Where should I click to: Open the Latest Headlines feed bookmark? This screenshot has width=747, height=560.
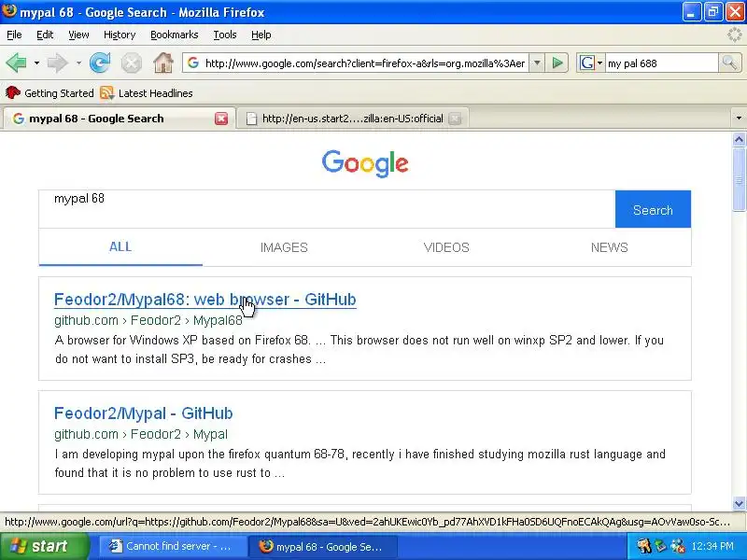(x=147, y=93)
